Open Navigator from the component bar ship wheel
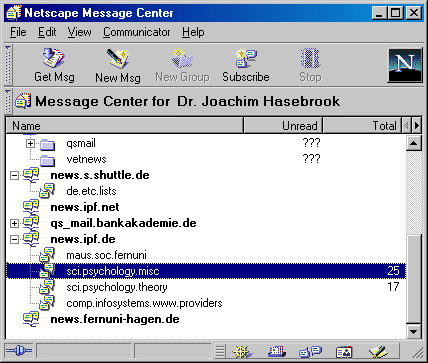428x363 pixels. (243, 351)
